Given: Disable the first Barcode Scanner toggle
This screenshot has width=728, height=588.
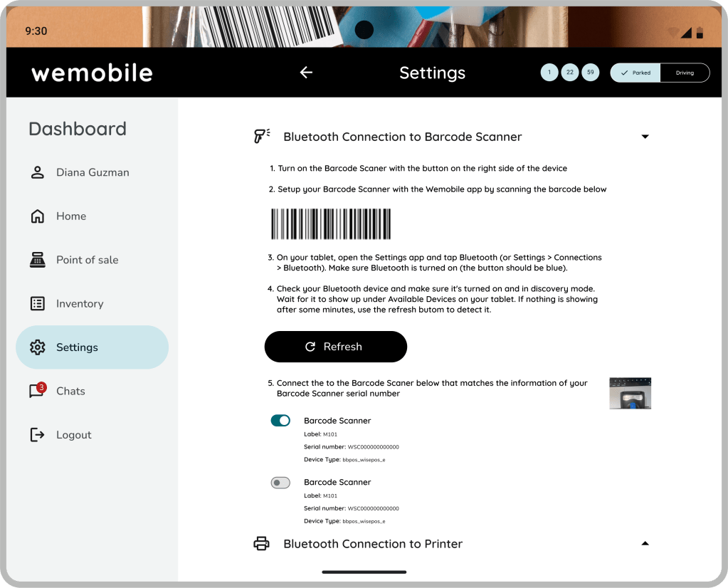Looking at the screenshot, I should [280, 421].
